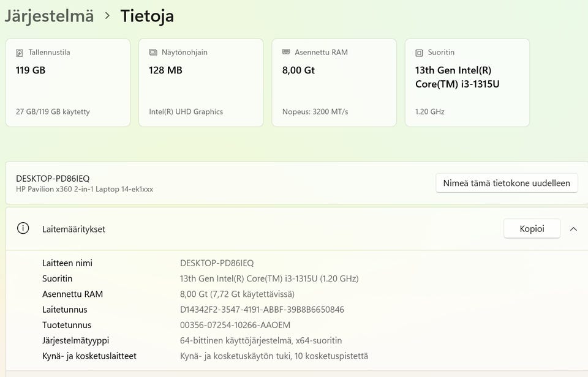The height and width of the screenshot is (377, 588).
Task: Click the display adapter icon beside Näytönohjain
Action: 153,53
